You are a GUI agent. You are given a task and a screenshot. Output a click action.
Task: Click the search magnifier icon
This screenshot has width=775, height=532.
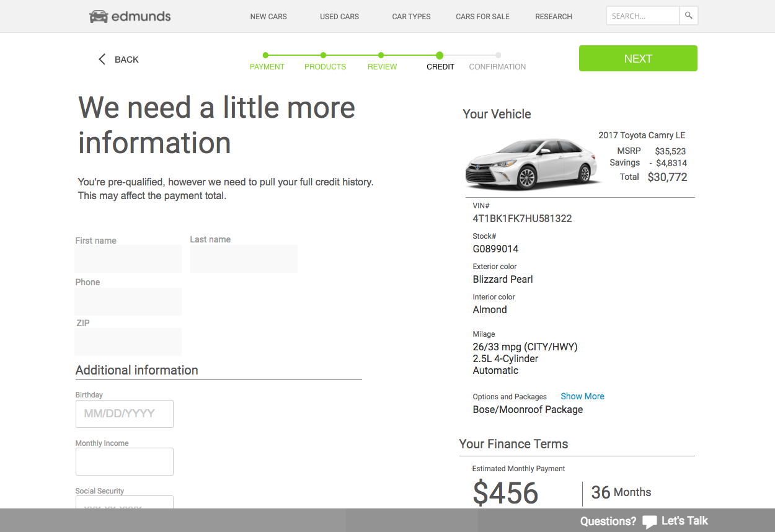688,16
